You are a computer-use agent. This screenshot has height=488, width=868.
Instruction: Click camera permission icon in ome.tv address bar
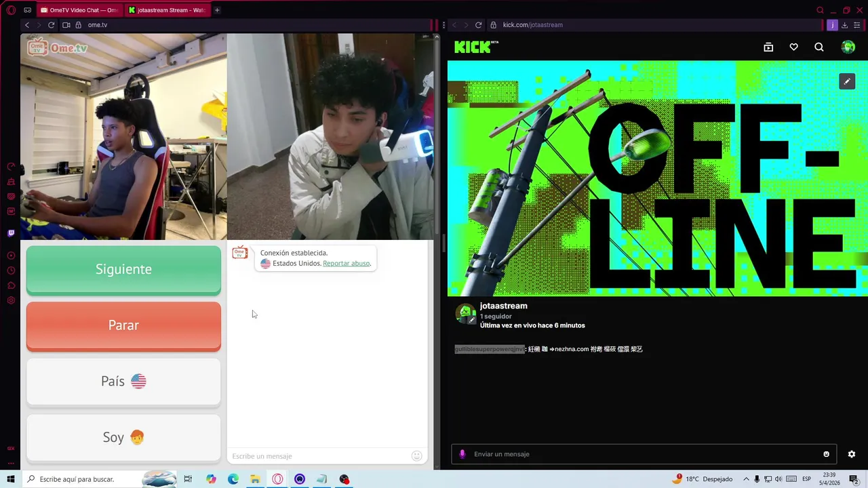(x=66, y=25)
